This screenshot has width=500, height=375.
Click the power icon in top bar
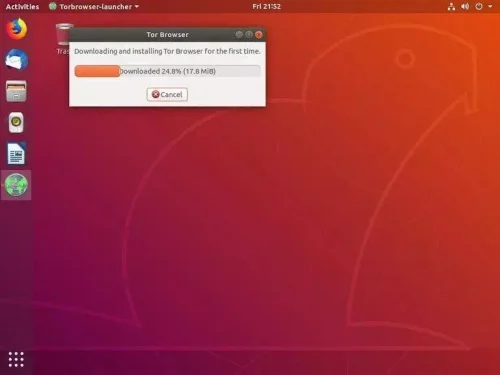coord(479,7)
